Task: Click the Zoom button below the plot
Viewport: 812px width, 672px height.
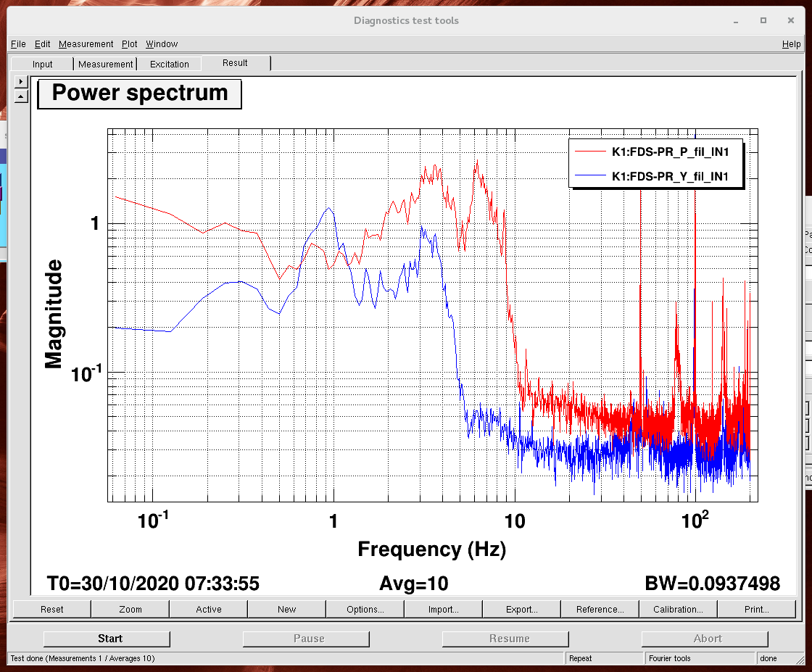Action: pyautogui.click(x=130, y=609)
